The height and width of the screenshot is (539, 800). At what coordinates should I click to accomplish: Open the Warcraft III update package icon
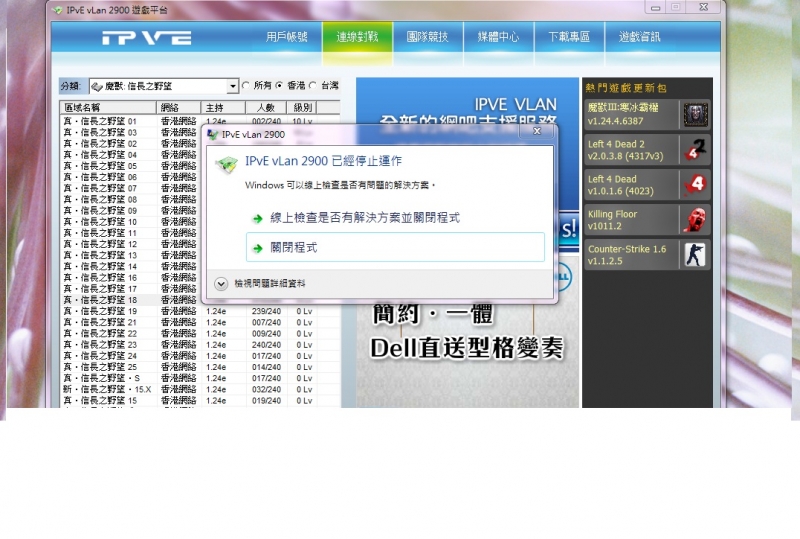[695, 114]
